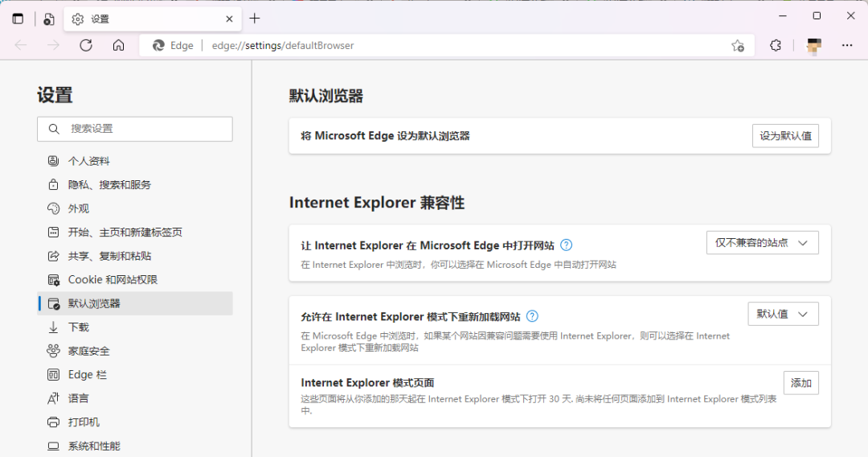
Task: Open Cookie 和网站权限 section label
Action: click(x=113, y=280)
